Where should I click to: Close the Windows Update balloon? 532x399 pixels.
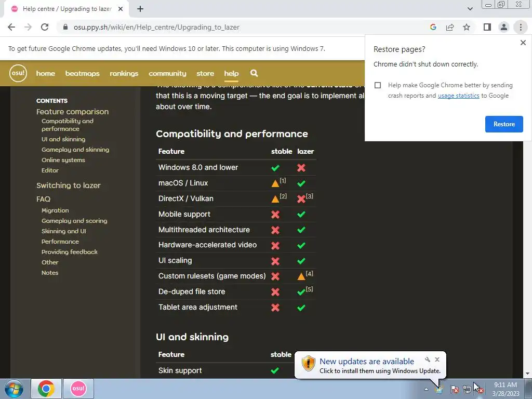coord(437,360)
